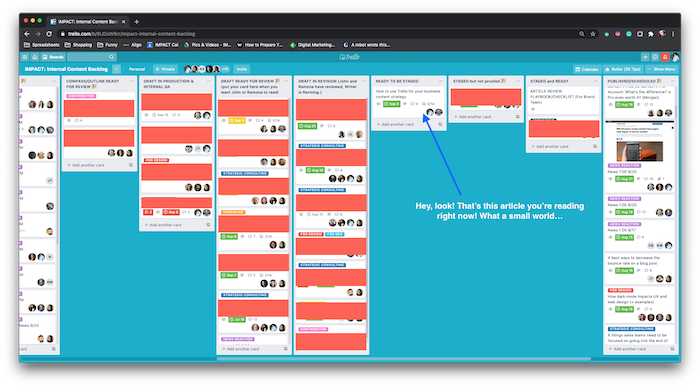The image size is (700, 388).
Task: Open list menu for STAGED but not proofed
Action: 518,81
